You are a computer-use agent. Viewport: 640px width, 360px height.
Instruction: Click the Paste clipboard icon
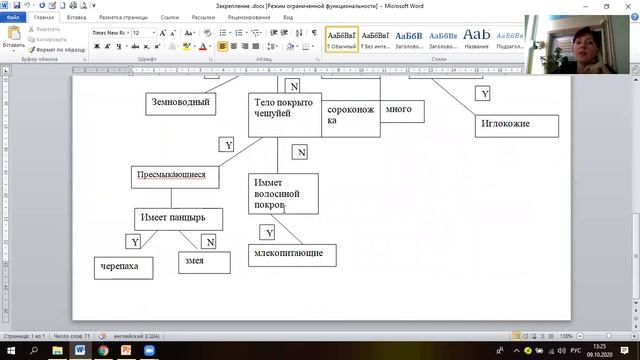click(14, 33)
